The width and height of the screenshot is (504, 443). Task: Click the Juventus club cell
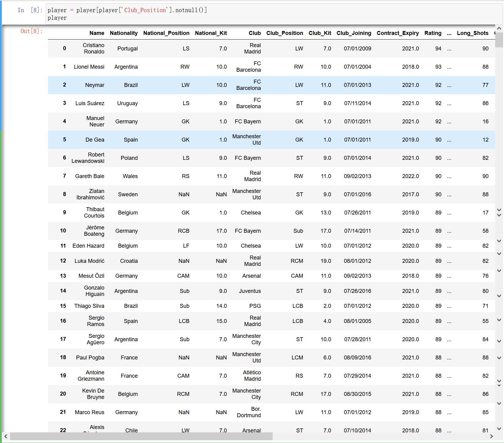(250, 291)
